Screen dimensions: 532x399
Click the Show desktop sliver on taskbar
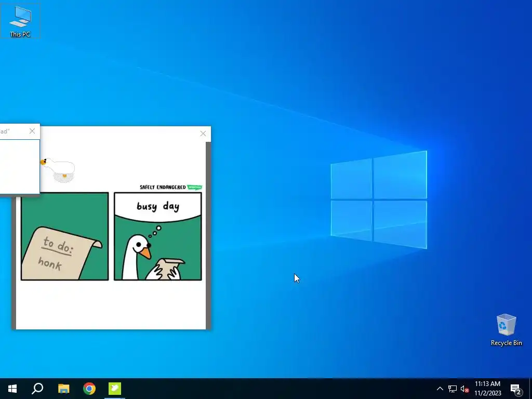pos(530,389)
